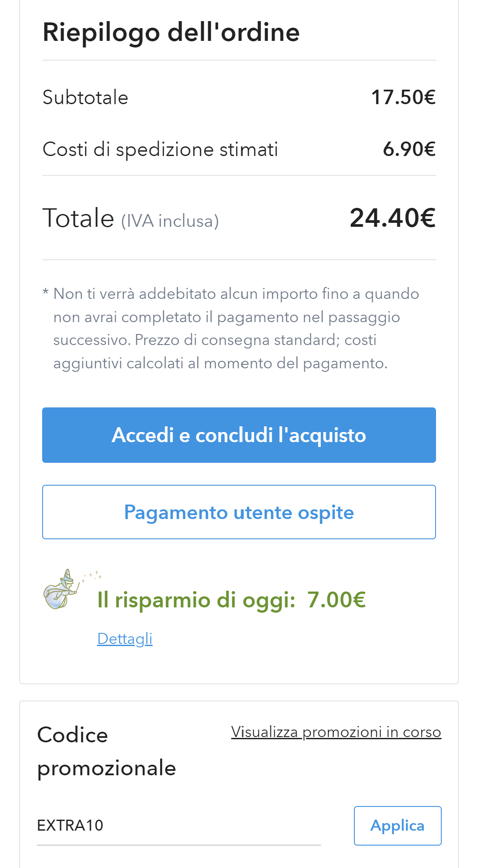Click the 6.90€ shipping cost

409,149
